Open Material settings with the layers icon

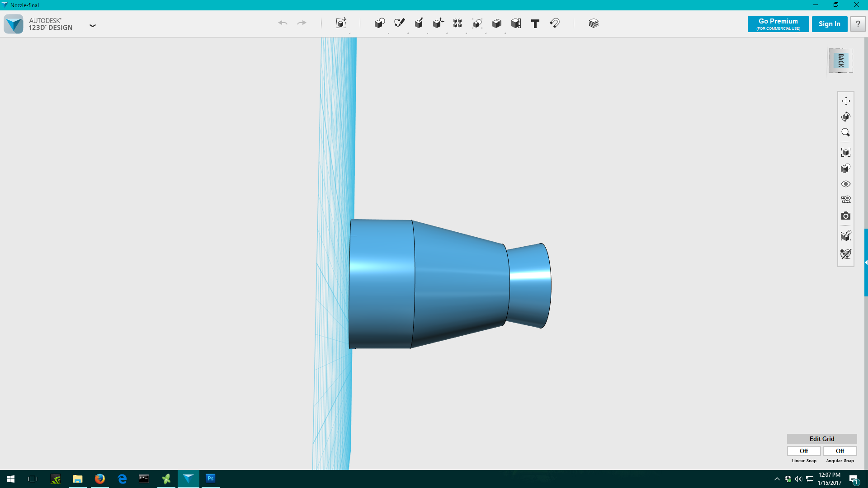pyautogui.click(x=593, y=23)
